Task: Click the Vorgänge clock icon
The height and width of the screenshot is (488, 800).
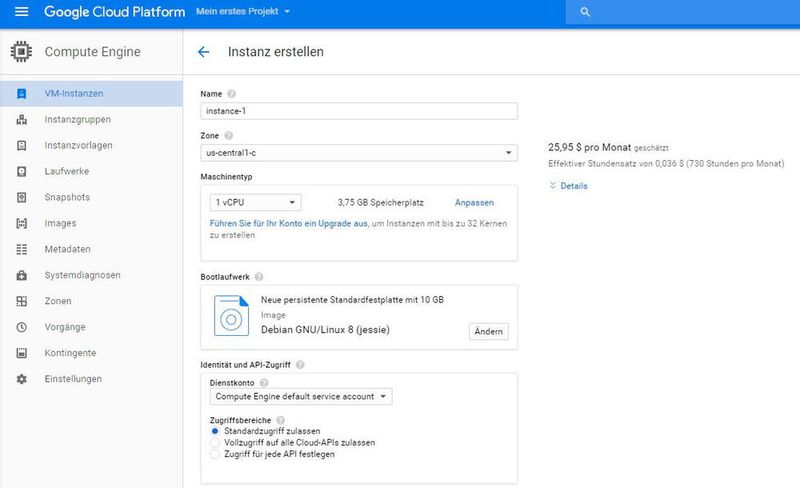Action: coord(21,327)
